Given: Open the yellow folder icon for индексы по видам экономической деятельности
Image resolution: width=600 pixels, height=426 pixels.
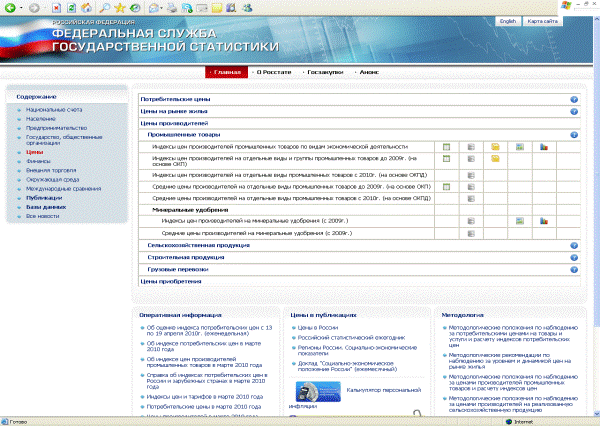Looking at the screenshot, I should 495,147.
